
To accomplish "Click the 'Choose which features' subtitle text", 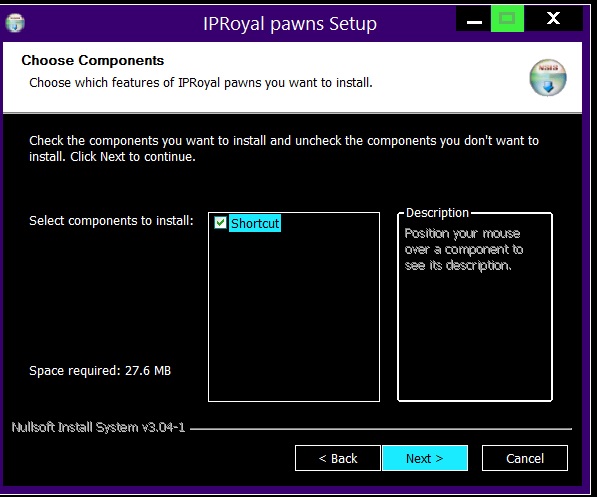I will pos(201,83).
